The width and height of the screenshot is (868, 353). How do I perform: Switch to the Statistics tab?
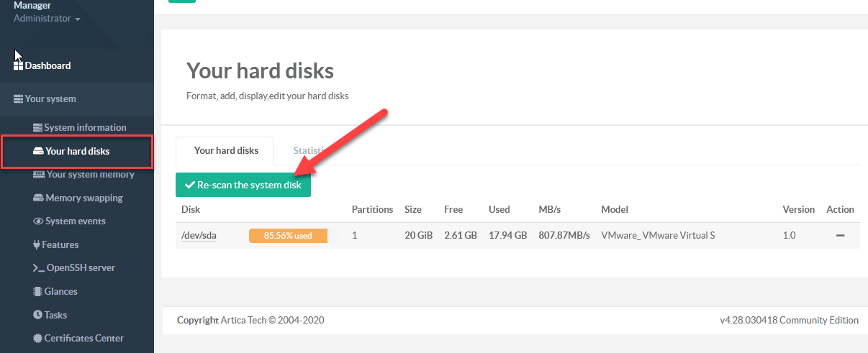pyautogui.click(x=306, y=151)
